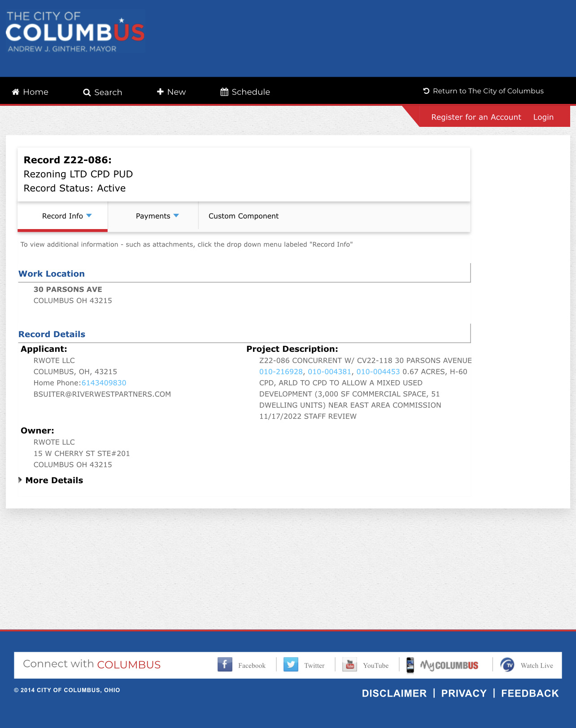Click Return to The City of Columbus
Image resolution: width=576 pixels, height=728 pixels.
click(483, 91)
